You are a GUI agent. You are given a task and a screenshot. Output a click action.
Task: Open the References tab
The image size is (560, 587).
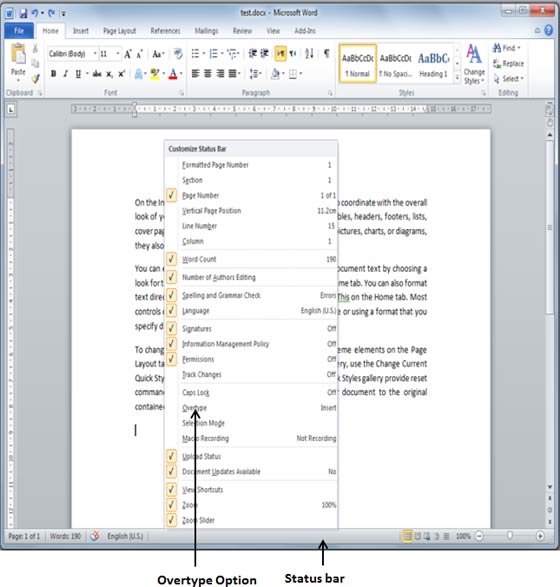[x=165, y=31]
